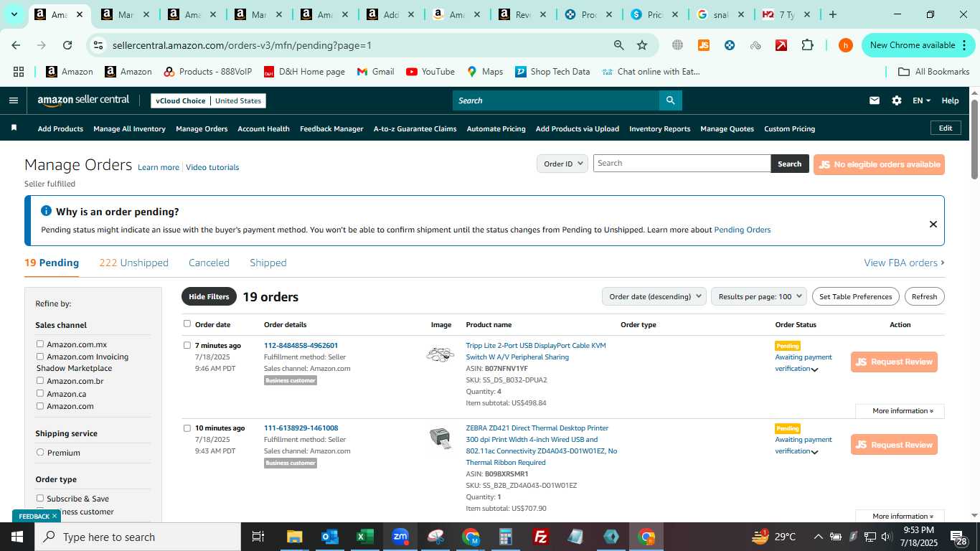
Task: Open Excel from the taskbar
Action: pos(364,537)
